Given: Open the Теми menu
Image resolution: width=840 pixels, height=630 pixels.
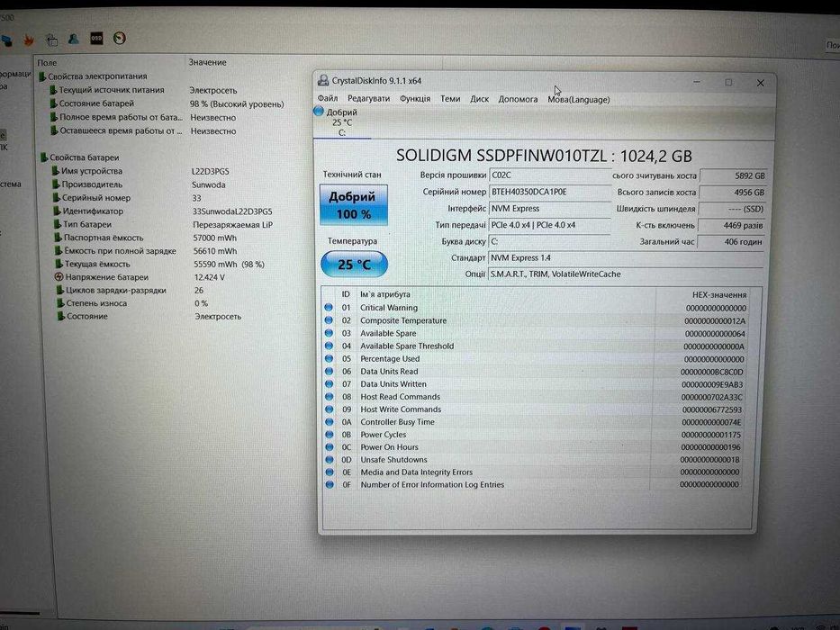Looking at the screenshot, I should (450, 99).
